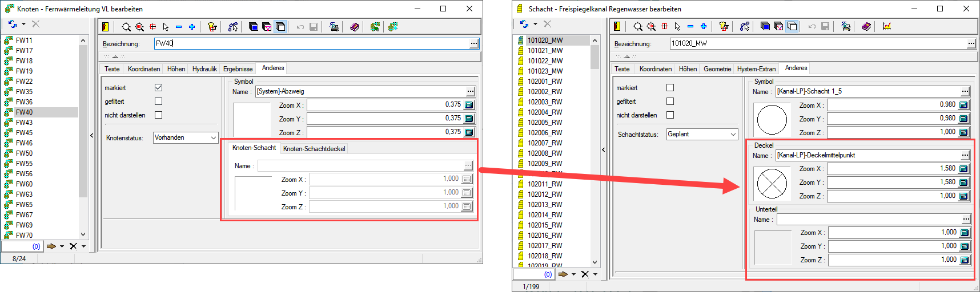Click the arrow pointer tool in Schacht toolbar

tap(677, 26)
